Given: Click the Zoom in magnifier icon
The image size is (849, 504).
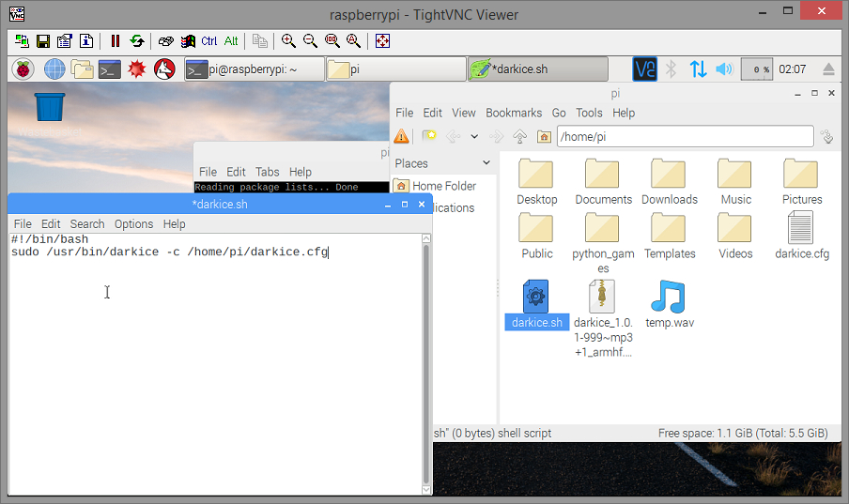Looking at the screenshot, I should point(288,41).
